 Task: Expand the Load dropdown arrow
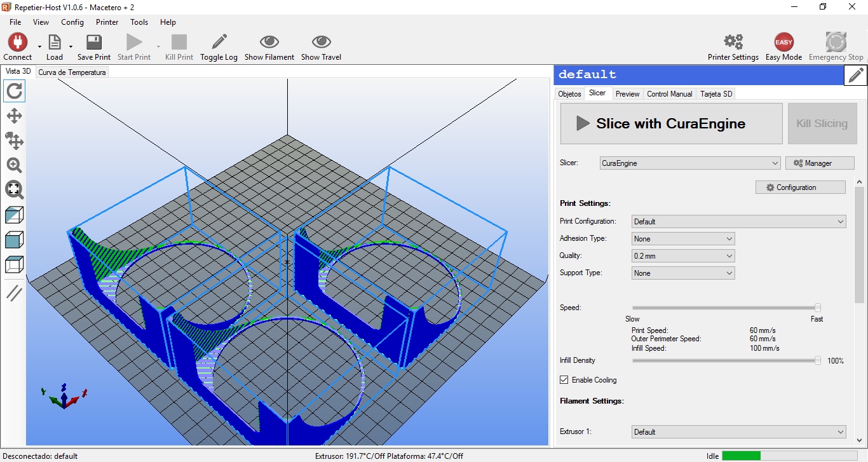click(71, 46)
